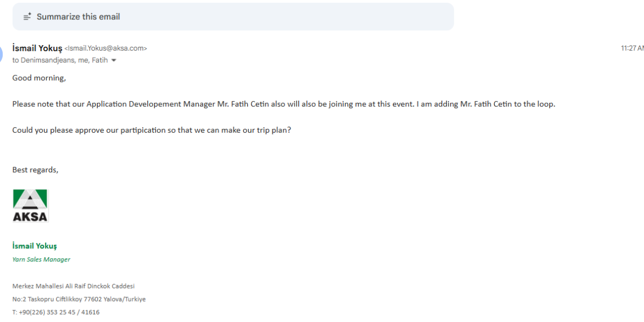
Task: Click the Merkez Mahallesi address line
Action: 73,286
